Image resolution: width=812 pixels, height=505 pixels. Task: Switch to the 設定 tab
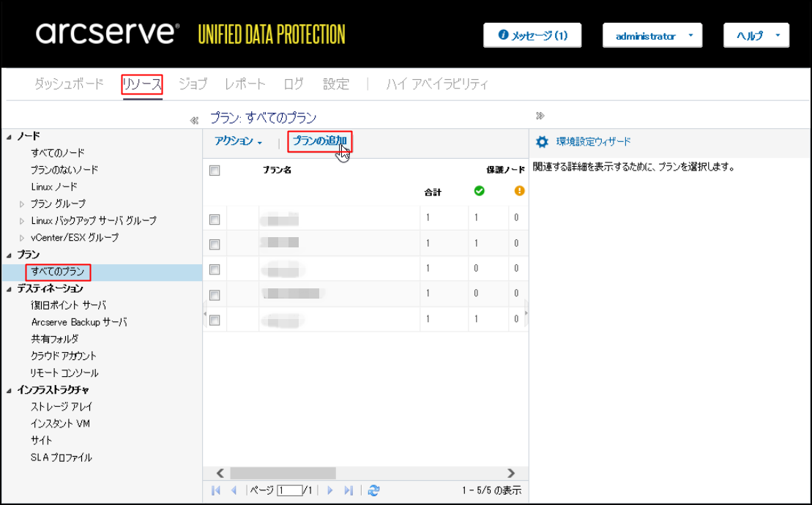(x=336, y=84)
